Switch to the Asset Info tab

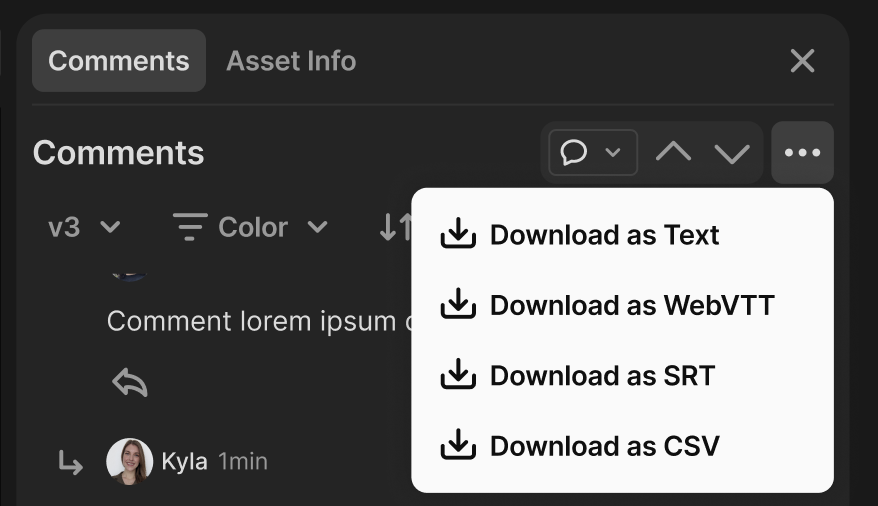click(x=291, y=61)
